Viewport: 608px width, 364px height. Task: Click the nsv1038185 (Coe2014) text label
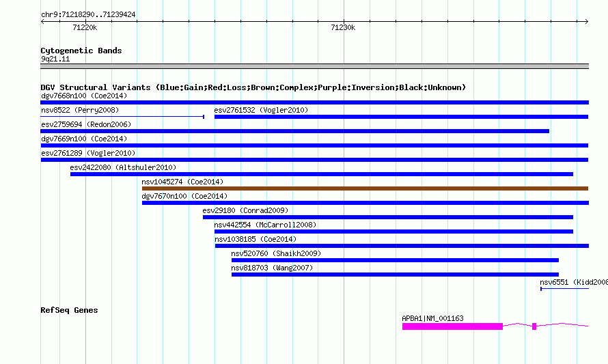(x=255, y=239)
